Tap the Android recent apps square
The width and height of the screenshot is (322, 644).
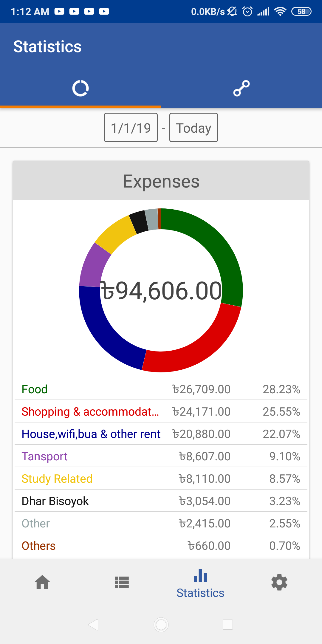pos(228,624)
